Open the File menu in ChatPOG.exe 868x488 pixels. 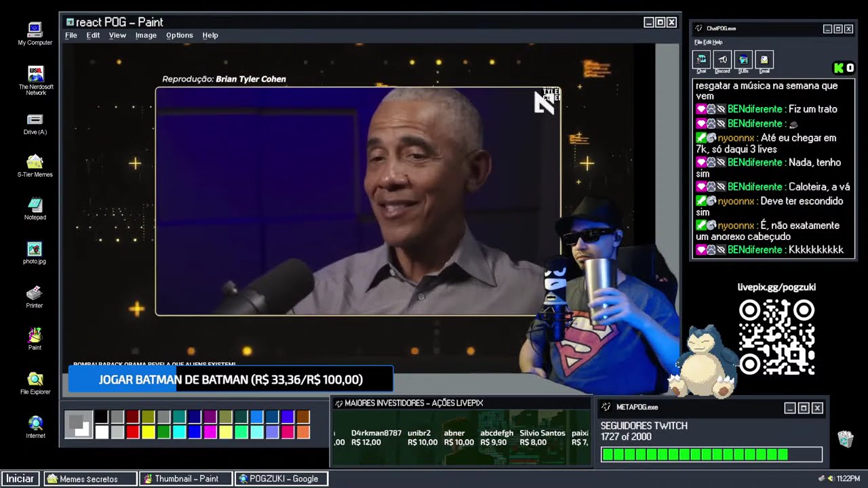pyautogui.click(x=698, y=42)
